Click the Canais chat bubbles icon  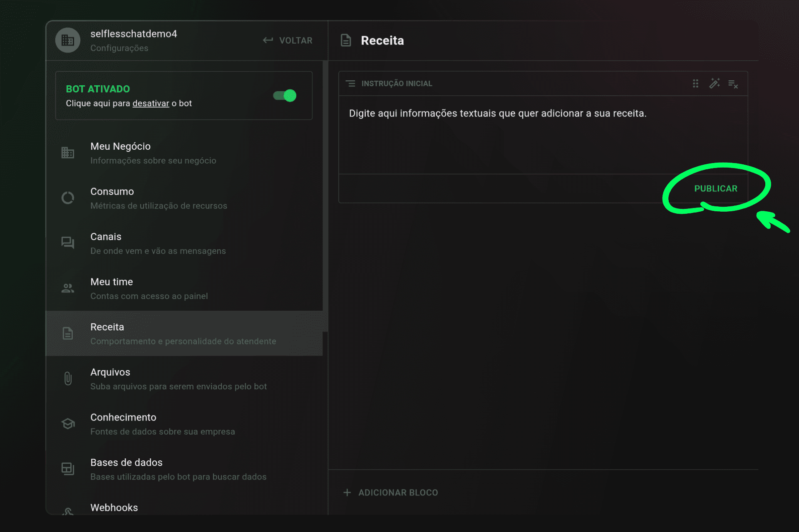pos(68,243)
